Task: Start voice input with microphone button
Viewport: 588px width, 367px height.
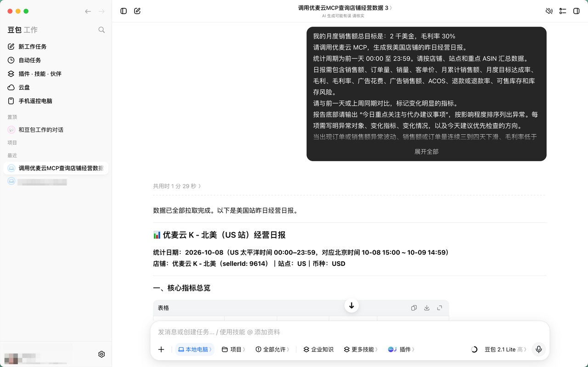Action: pyautogui.click(x=539, y=350)
